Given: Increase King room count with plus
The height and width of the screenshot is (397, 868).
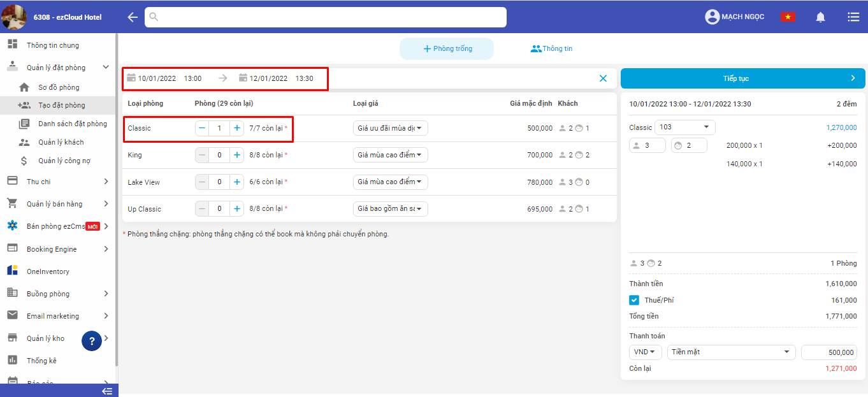Looking at the screenshot, I should (237, 155).
